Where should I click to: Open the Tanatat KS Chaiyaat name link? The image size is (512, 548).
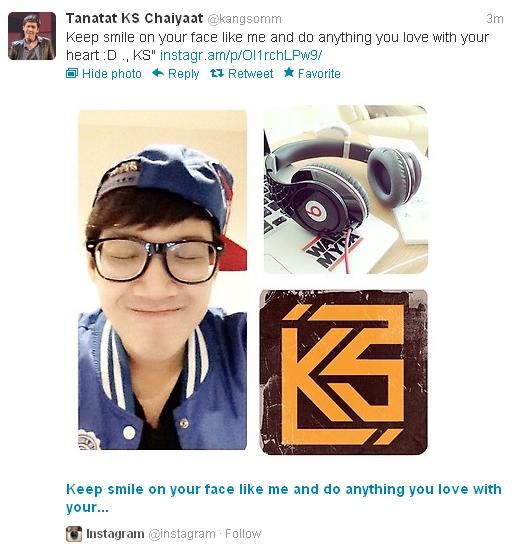pos(135,19)
